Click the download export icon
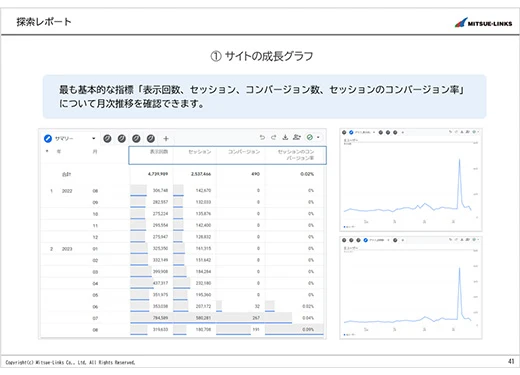Image resolution: width=520 pixels, height=375 pixels. [285, 137]
